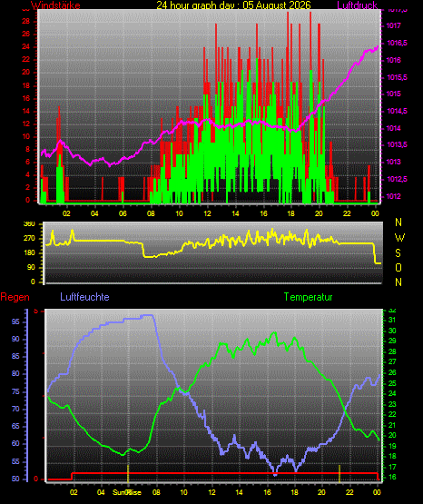
Task: Click the S compass direction label
Action: [x=398, y=253]
